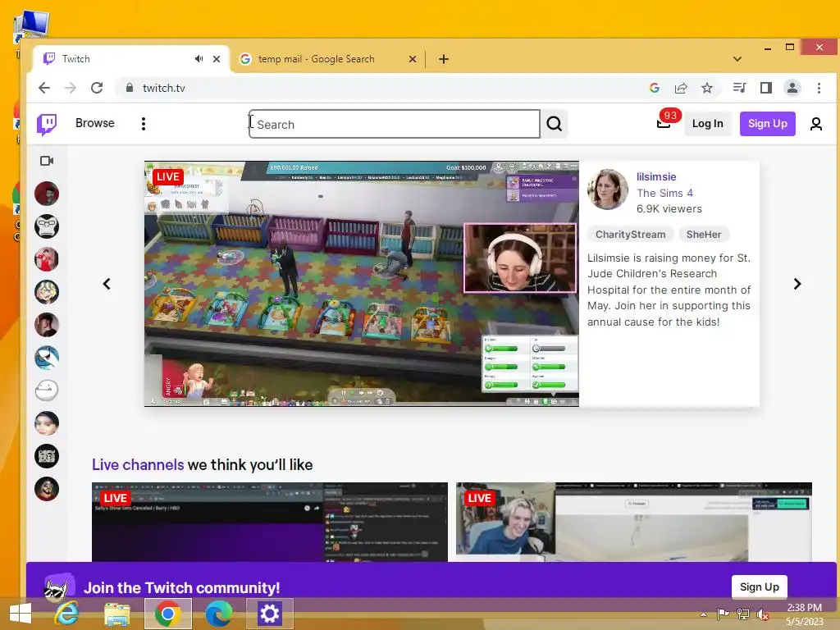Open the Browse page

[95, 123]
